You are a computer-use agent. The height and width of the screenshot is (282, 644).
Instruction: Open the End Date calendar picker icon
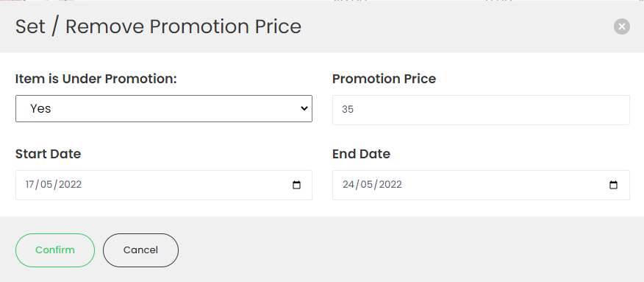click(613, 185)
